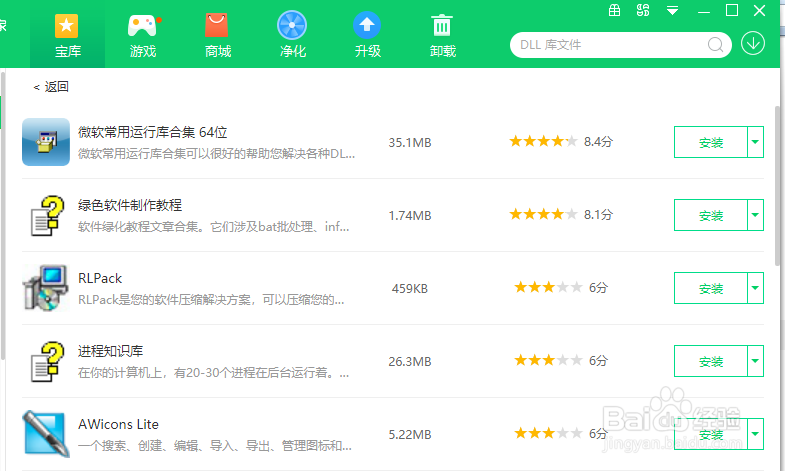Switch to the 游戏 games tab
The width and height of the screenshot is (785, 471).
(143, 36)
